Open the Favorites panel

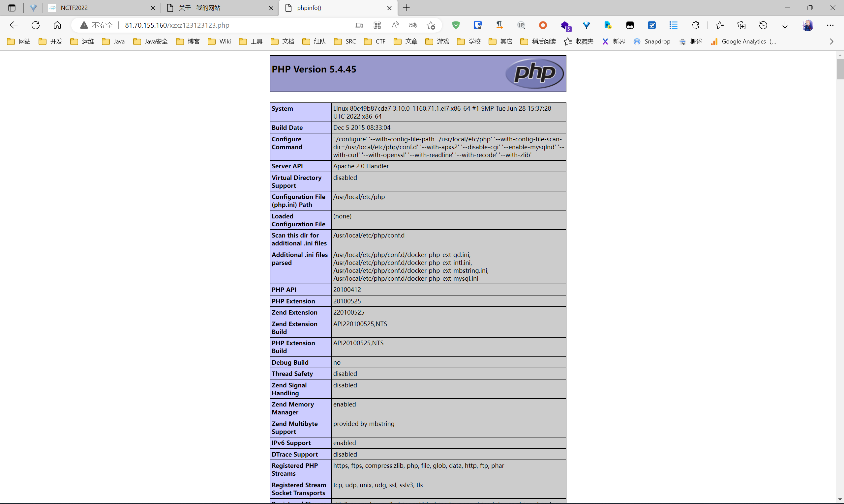(x=720, y=25)
